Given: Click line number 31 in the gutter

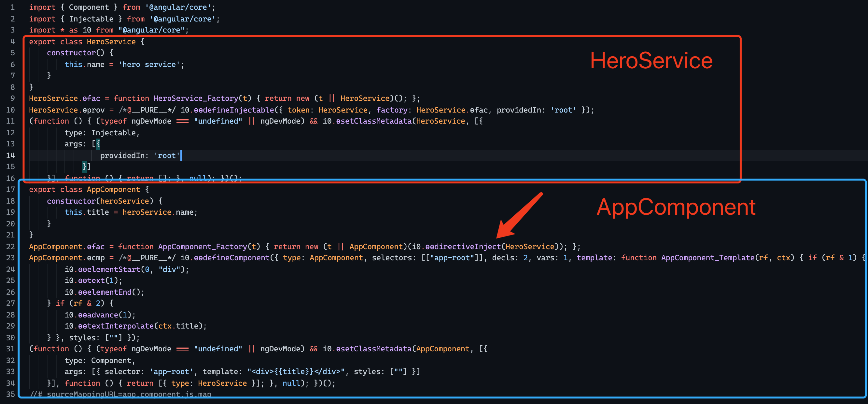Looking at the screenshot, I should (x=10, y=349).
